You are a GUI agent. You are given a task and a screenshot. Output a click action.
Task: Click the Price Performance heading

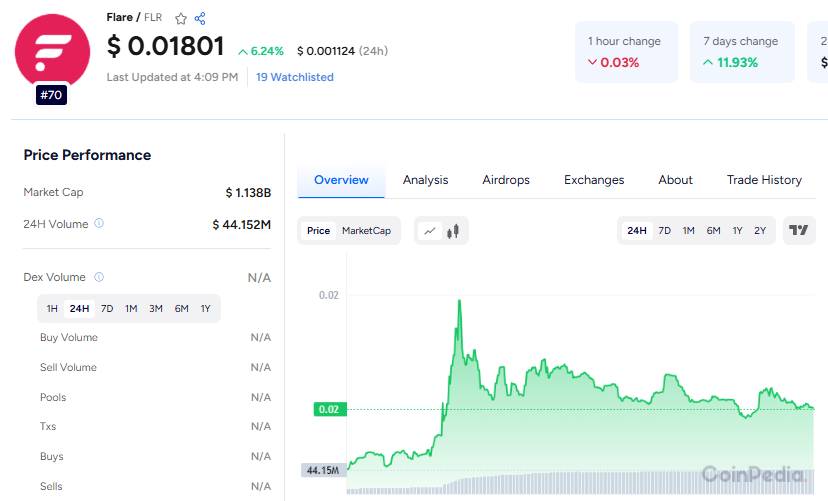87,155
